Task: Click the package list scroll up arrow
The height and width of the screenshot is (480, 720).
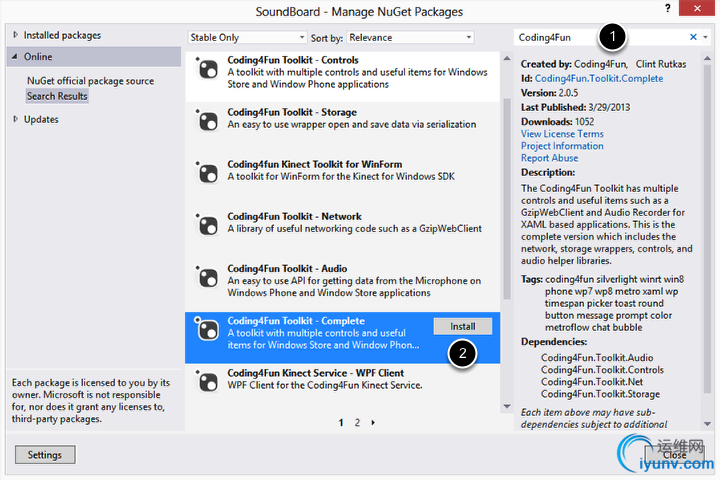Action: tap(507, 58)
